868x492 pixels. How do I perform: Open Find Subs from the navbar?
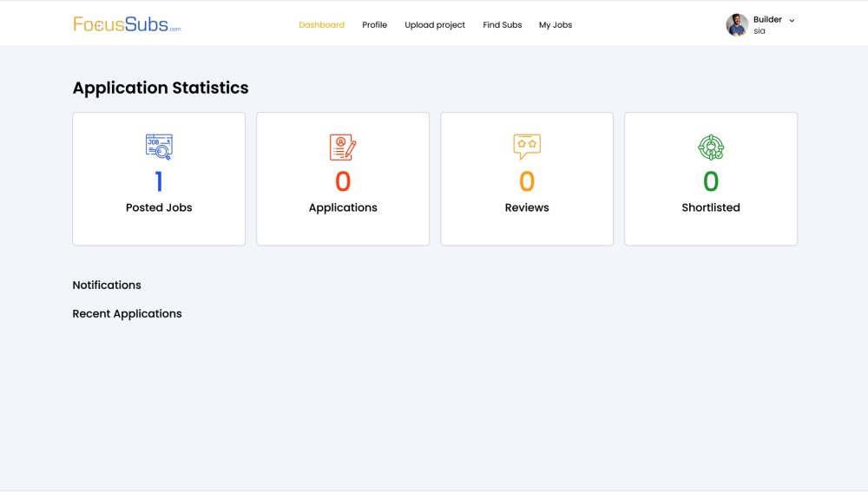[503, 25]
